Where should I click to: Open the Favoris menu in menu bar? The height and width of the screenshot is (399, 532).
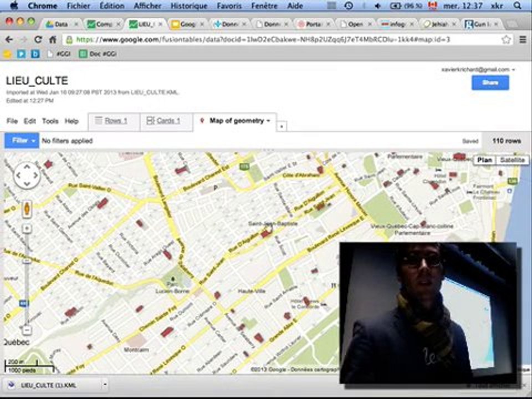(229, 6)
